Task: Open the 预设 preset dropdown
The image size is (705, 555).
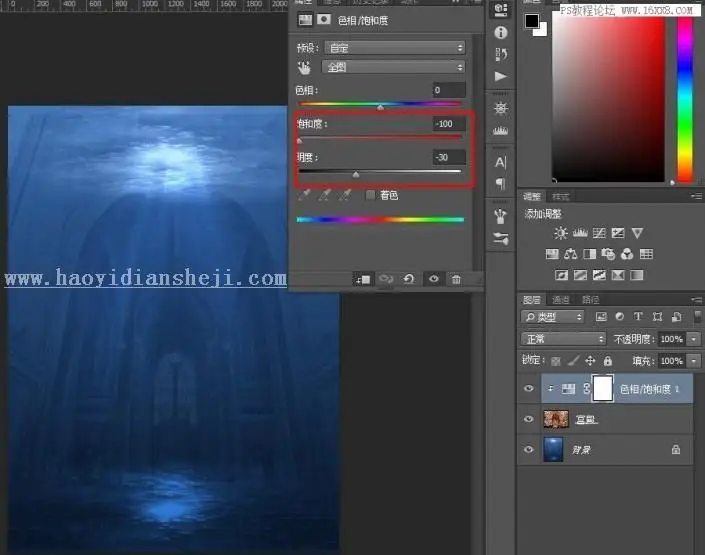Action: tap(395, 48)
